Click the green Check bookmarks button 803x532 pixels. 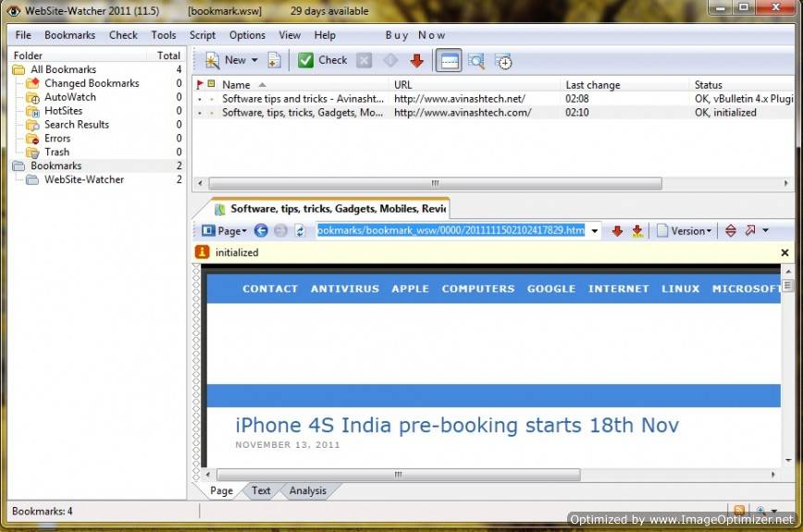click(x=323, y=60)
